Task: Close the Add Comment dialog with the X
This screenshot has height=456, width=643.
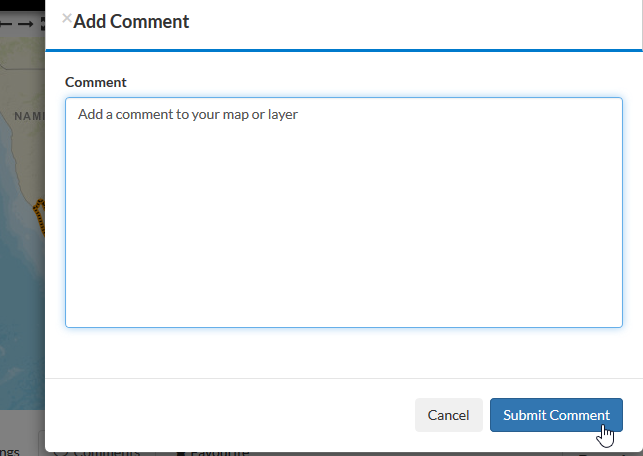Action: click(67, 18)
